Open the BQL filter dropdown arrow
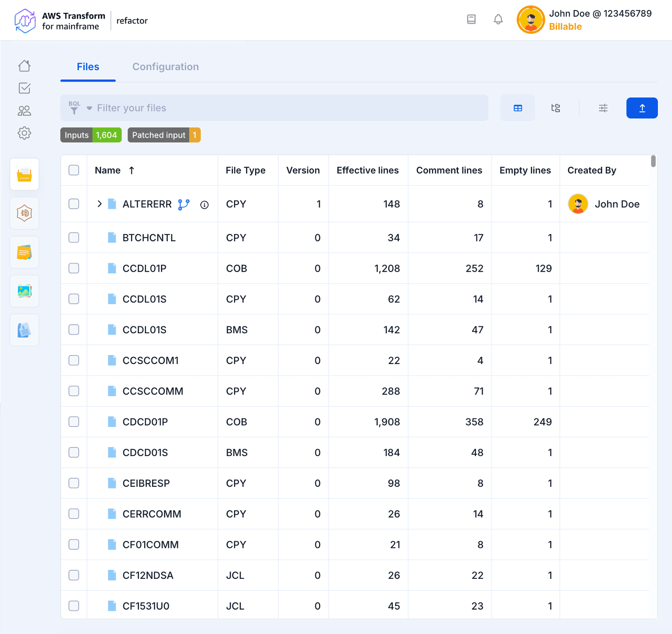 (x=89, y=108)
